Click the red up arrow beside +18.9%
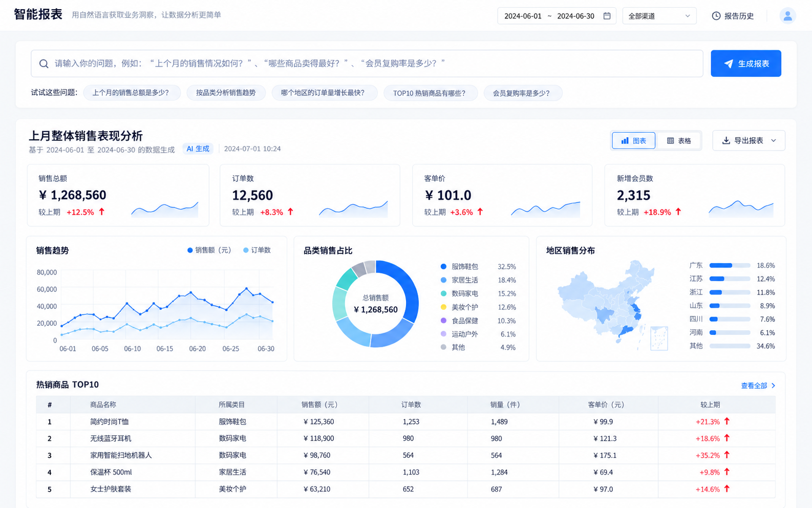 tap(678, 211)
